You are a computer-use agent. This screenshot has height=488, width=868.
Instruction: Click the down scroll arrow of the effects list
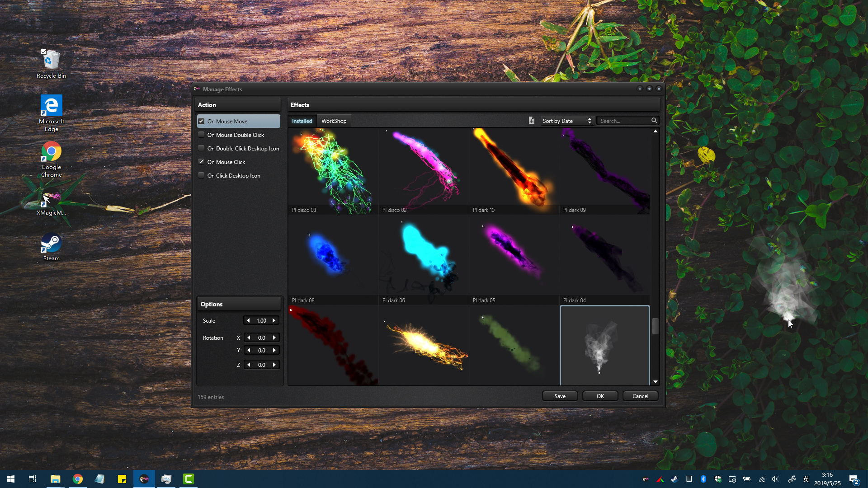click(x=656, y=381)
